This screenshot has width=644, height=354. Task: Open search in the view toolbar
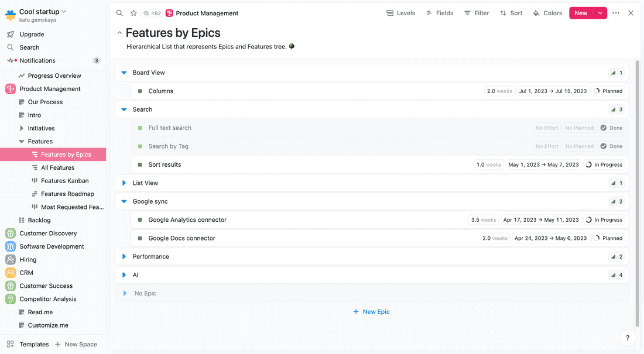coord(119,12)
